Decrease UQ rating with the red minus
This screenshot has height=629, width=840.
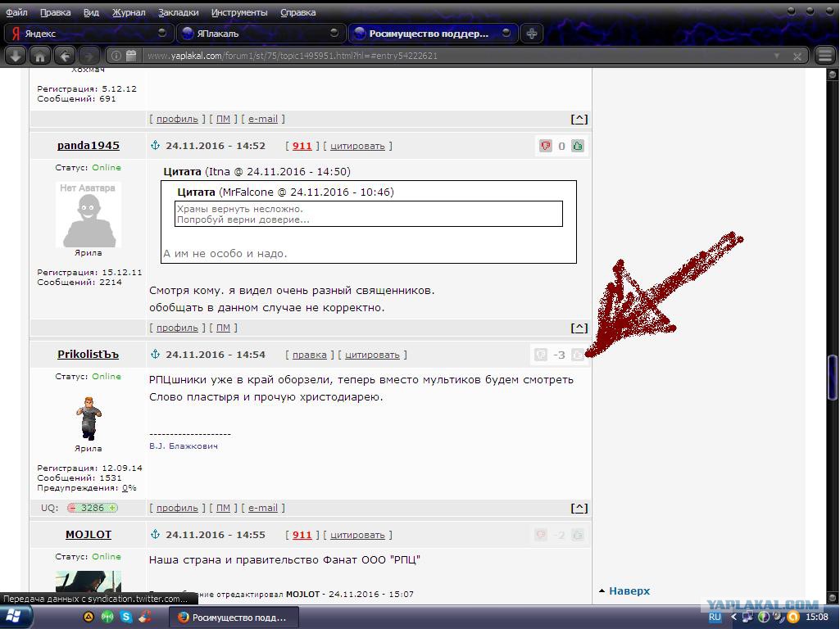click(x=72, y=508)
